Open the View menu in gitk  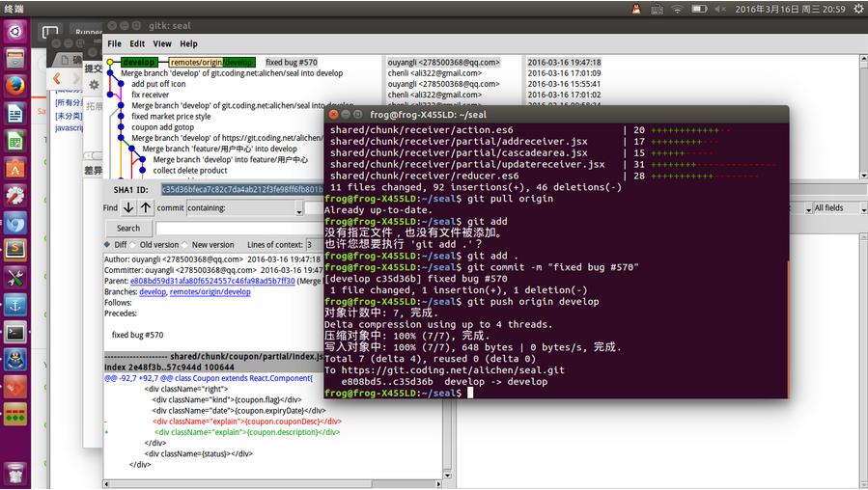(162, 43)
